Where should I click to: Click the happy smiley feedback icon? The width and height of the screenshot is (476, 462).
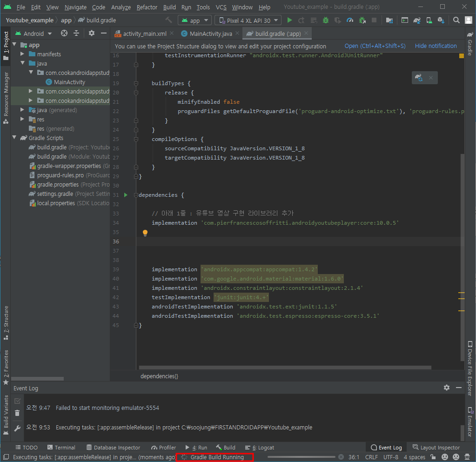pyautogui.click(x=445, y=457)
